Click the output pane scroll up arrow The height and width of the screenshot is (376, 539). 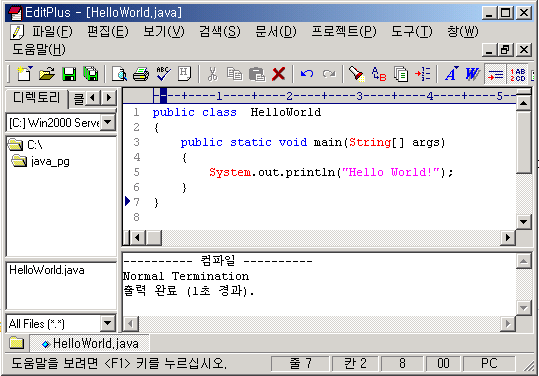[x=523, y=262]
